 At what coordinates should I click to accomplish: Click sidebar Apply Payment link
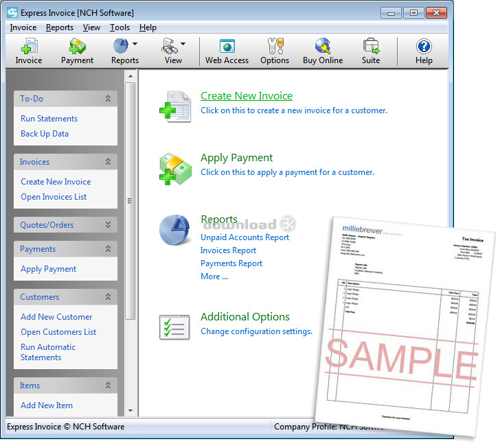(x=49, y=269)
